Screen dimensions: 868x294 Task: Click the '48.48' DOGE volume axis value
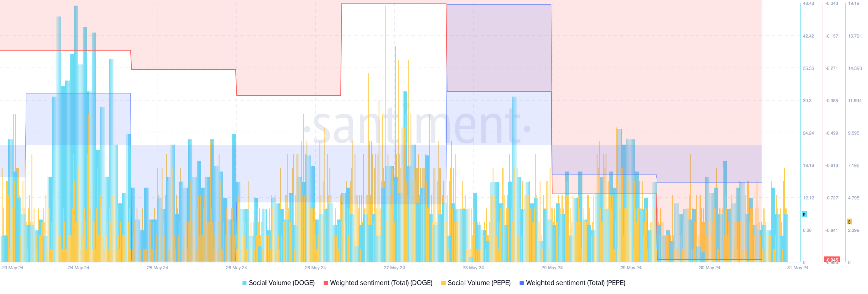point(808,3)
